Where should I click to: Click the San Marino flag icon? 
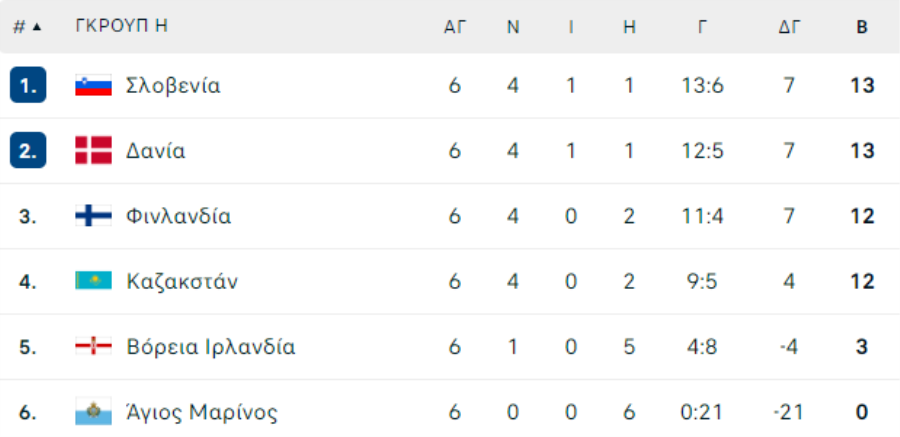93,412
